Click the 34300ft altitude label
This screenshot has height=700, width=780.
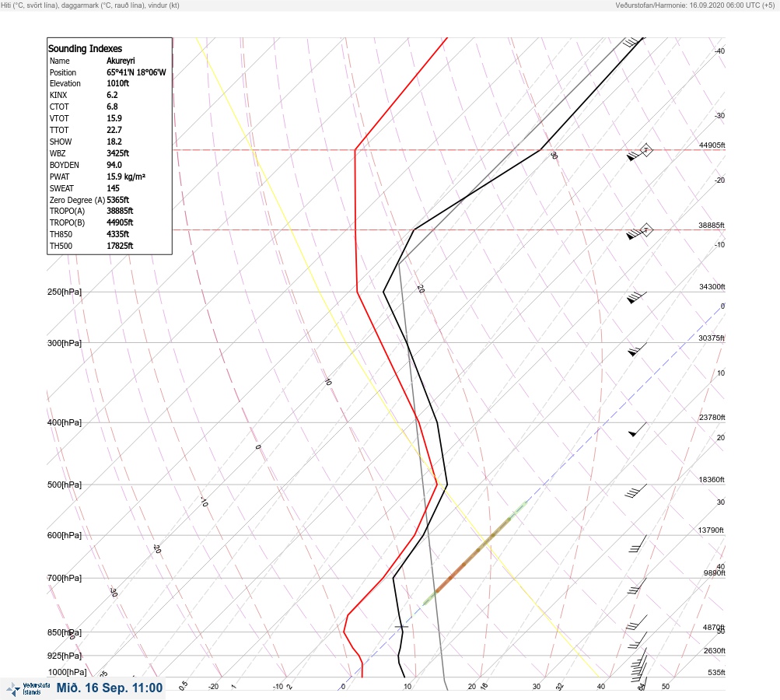pyautogui.click(x=712, y=286)
